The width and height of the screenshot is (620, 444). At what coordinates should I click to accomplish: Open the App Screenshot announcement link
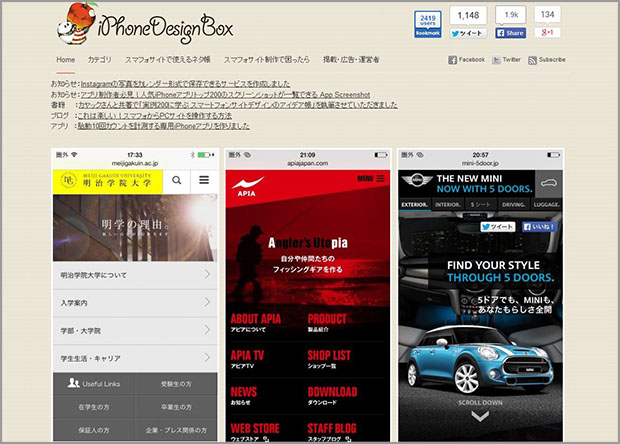(x=225, y=94)
